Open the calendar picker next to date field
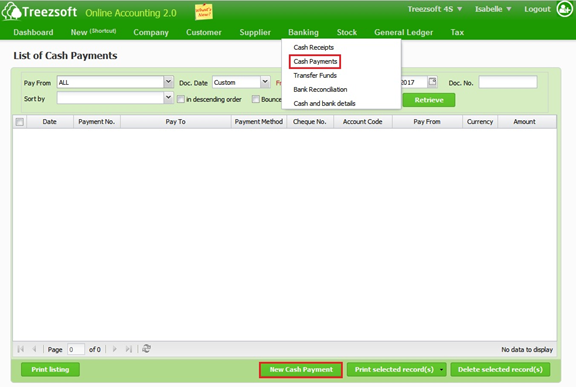Screen dimensions: 576x387 click(433, 82)
